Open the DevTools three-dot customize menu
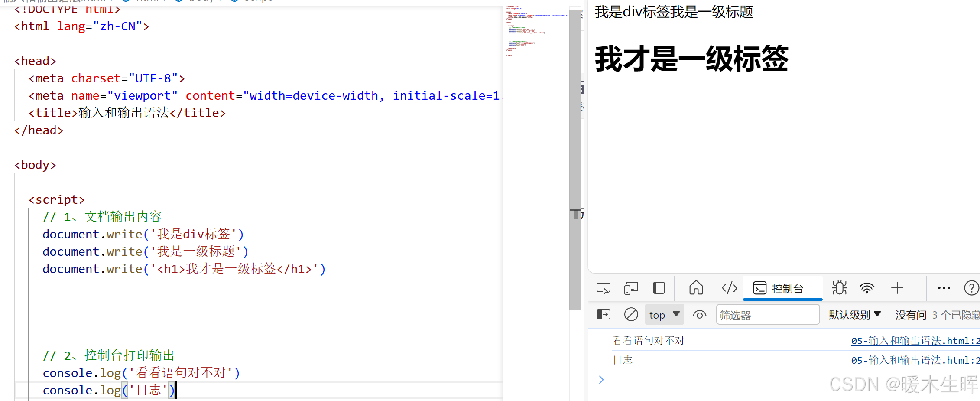Image resolution: width=980 pixels, height=401 pixels. (944, 288)
